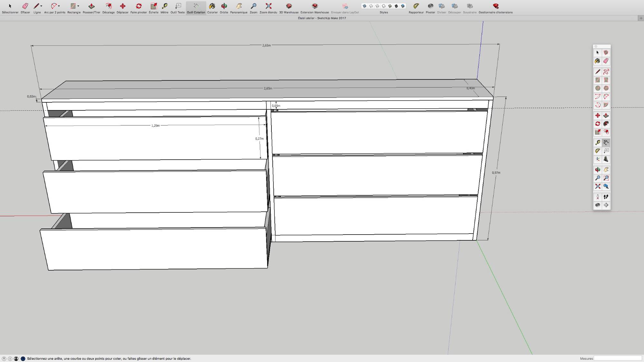This screenshot has height=362, width=644.
Task: Switch to the Orbite tool
Action: (224, 6)
